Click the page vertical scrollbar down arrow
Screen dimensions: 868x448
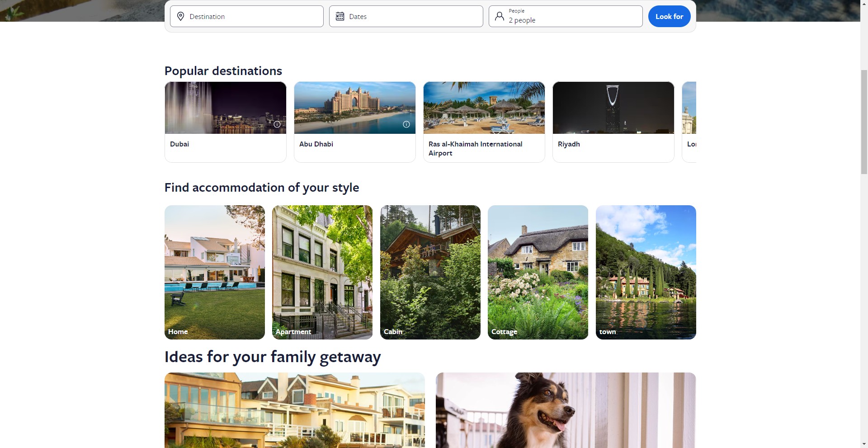click(x=864, y=444)
